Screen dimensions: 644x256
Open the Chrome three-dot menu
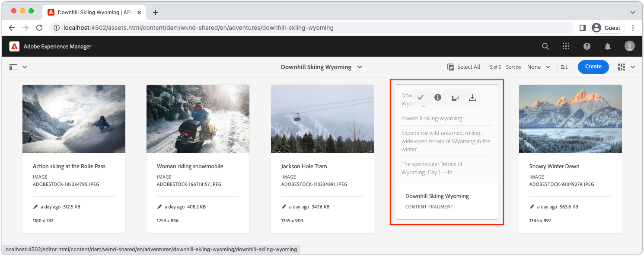[x=633, y=28]
